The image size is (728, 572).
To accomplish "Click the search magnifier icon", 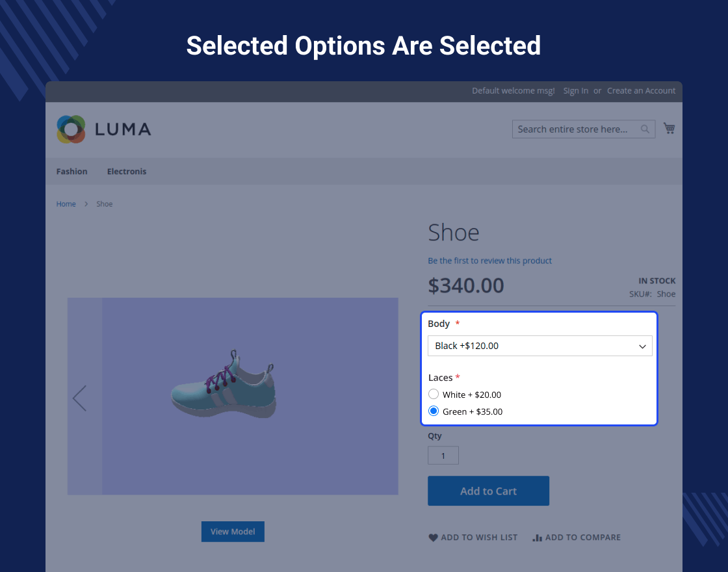I will click(645, 129).
